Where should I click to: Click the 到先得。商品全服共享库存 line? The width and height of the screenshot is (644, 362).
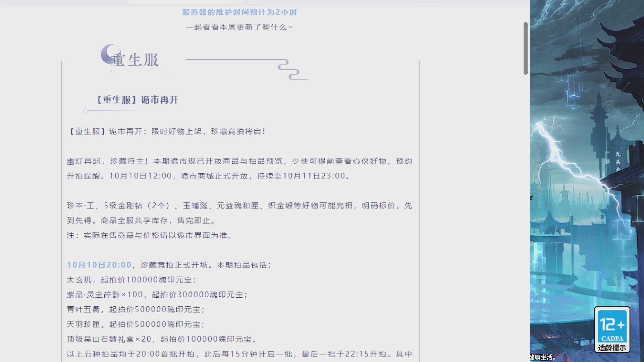[x=141, y=221]
